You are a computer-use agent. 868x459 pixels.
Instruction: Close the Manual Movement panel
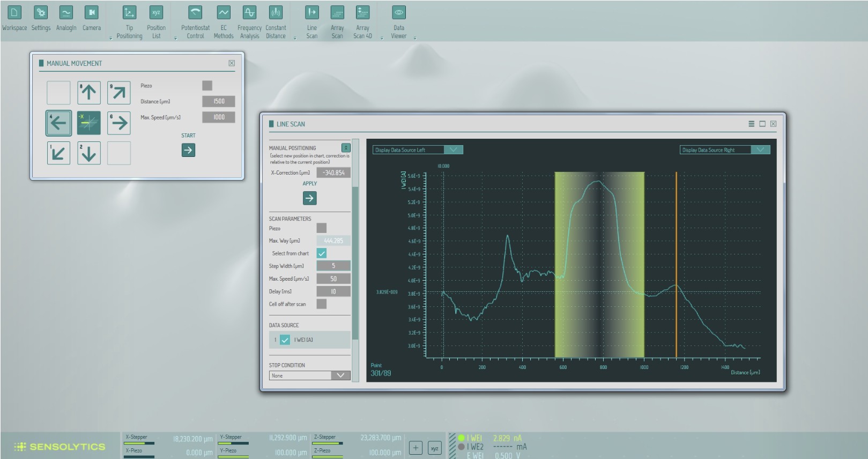232,63
